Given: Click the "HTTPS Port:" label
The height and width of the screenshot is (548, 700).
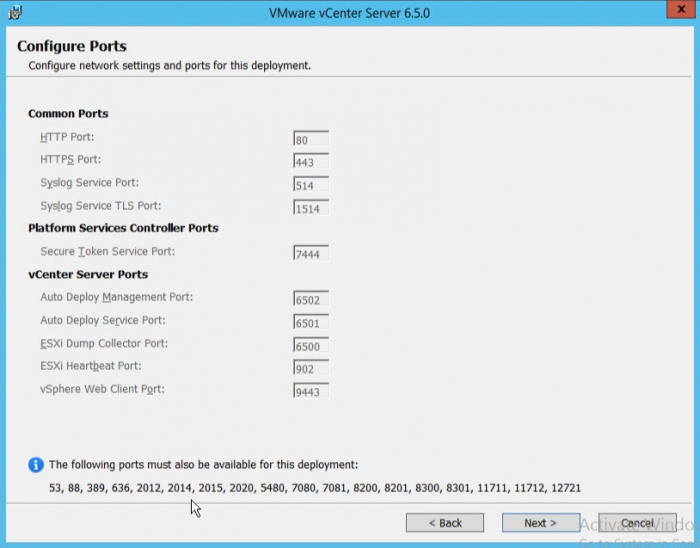Looking at the screenshot, I should (x=71, y=159).
